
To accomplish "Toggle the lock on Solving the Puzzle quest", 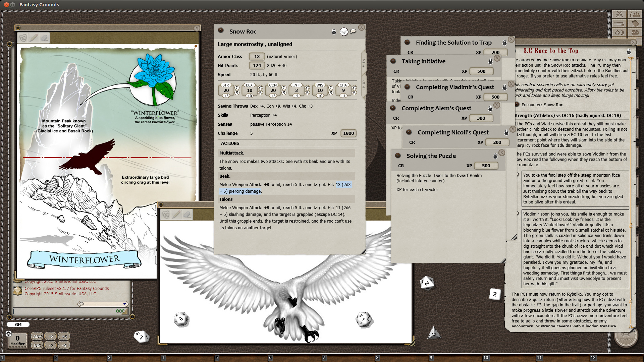I will 495,155.
